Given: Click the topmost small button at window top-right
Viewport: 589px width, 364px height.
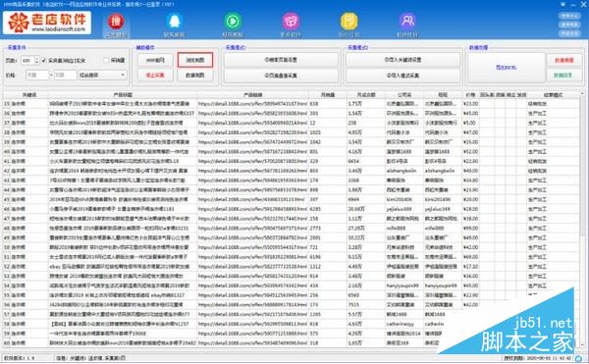Looking at the screenshot, I should 569,16.
